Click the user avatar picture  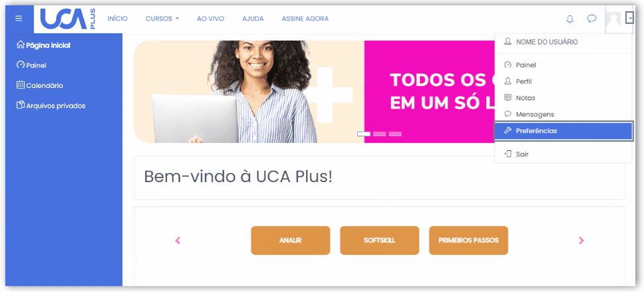click(x=614, y=19)
